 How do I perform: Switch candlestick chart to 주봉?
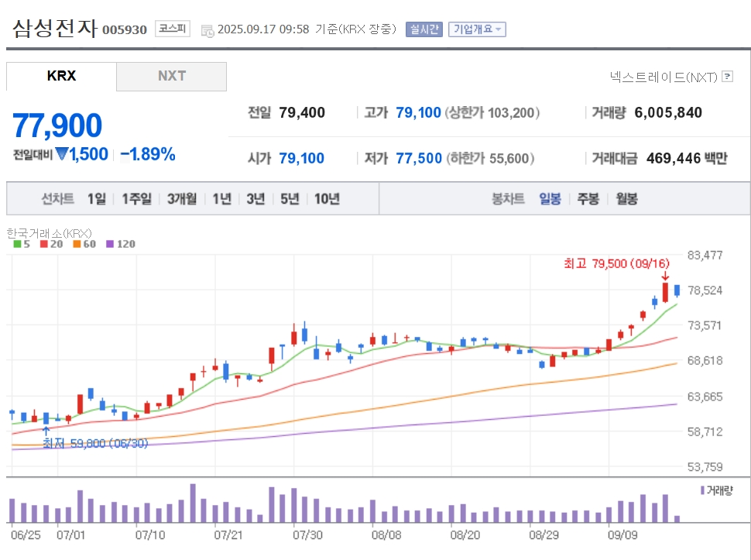tap(588, 198)
